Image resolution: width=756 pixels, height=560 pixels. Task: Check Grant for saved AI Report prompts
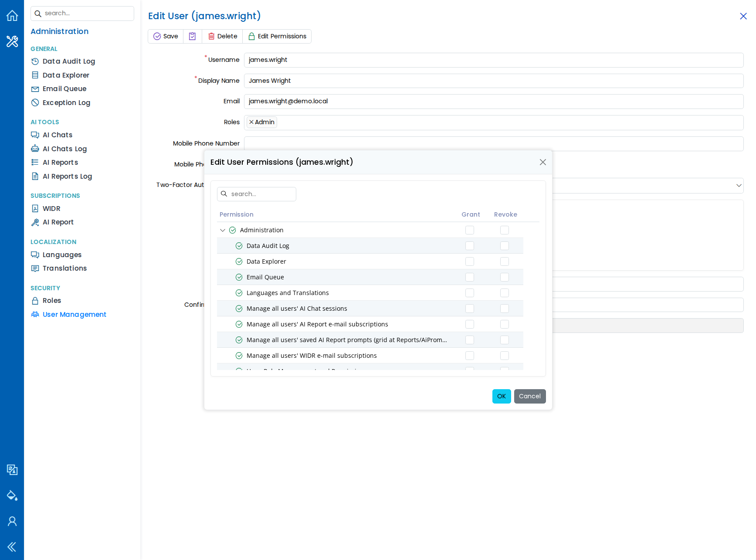[470, 340]
